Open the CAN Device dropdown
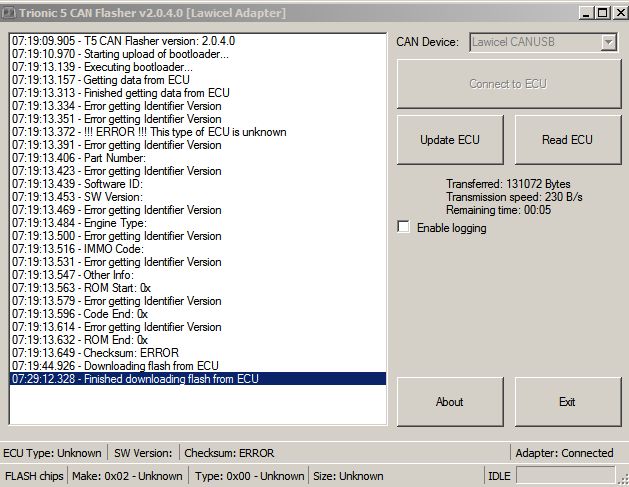Viewport: 629px width, 487px height. click(x=609, y=42)
